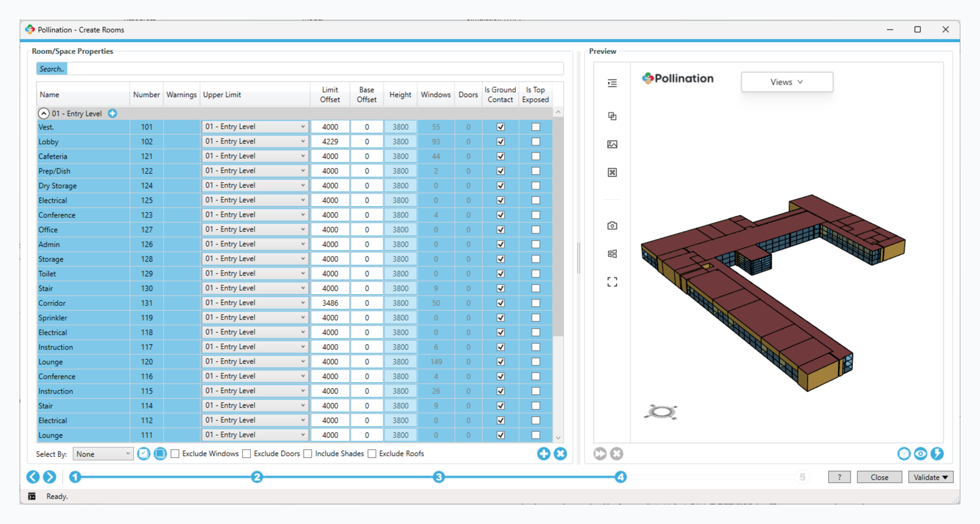
Task: Click the image icon in preview sidebar
Action: [612, 144]
